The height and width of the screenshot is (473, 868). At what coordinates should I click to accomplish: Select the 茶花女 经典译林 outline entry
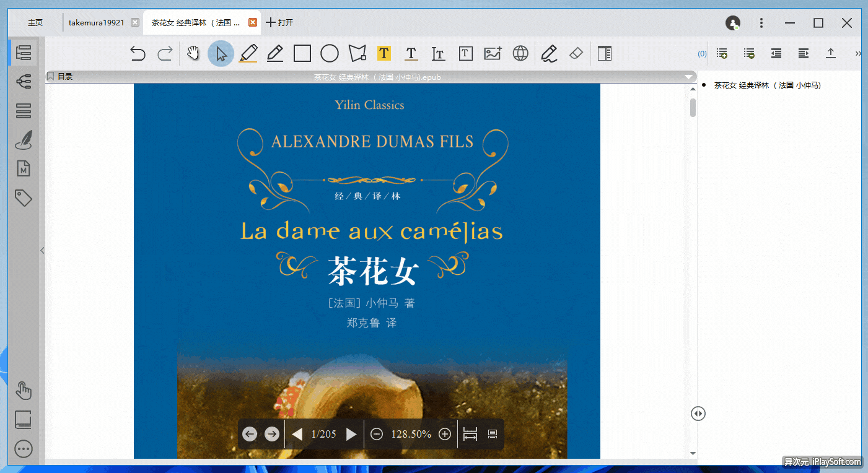coord(767,85)
